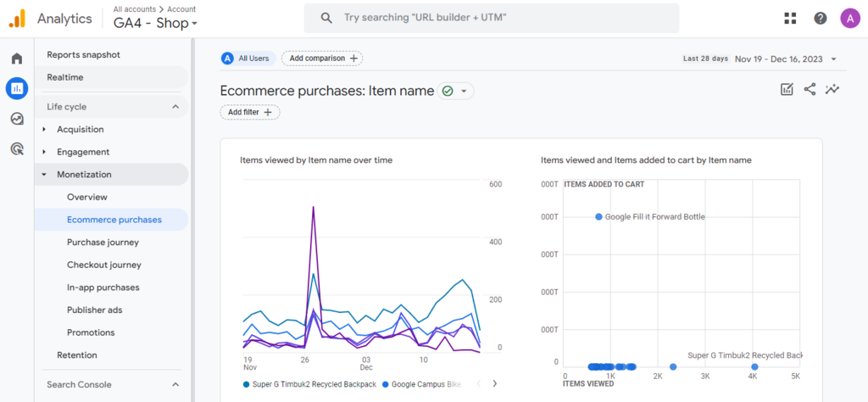This screenshot has height=402, width=868.
Task: Collapse the Life cycle group
Action: [175, 107]
